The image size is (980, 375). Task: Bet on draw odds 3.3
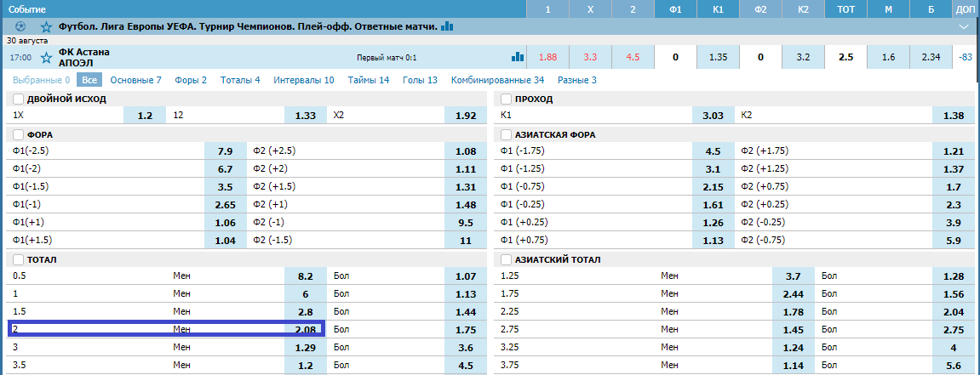tap(590, 58)
